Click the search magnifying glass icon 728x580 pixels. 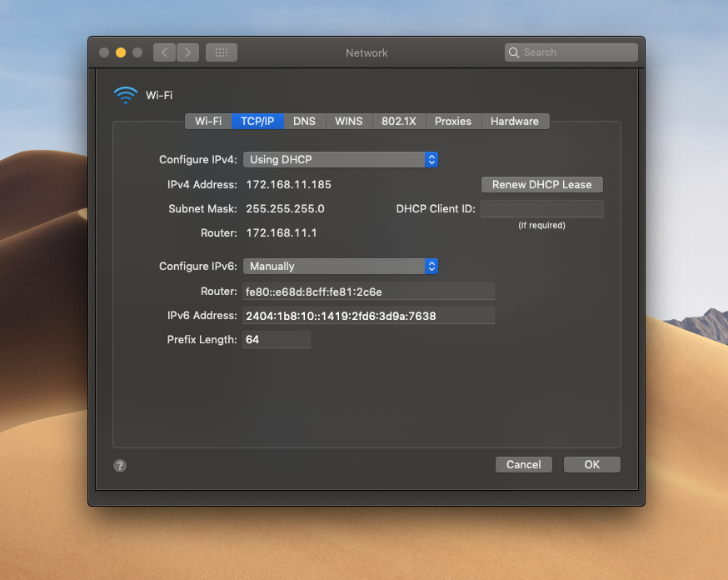coord(514,52)
